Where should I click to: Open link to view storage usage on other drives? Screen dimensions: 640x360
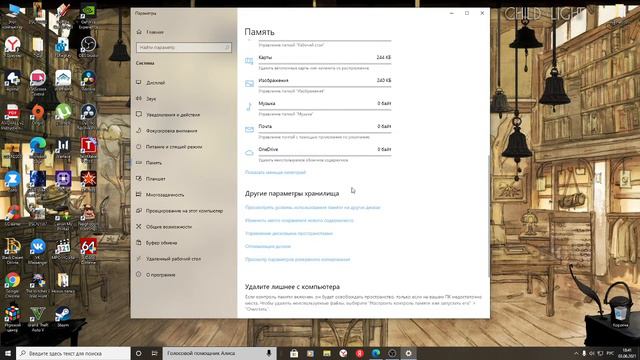coord(312,207)
